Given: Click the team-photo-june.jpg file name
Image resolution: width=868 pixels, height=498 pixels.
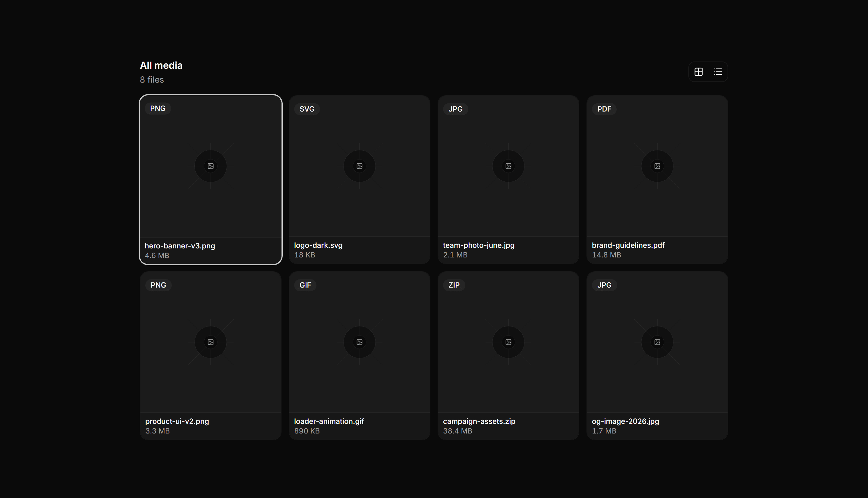Looking at the screenshot, I should point(479,245).
